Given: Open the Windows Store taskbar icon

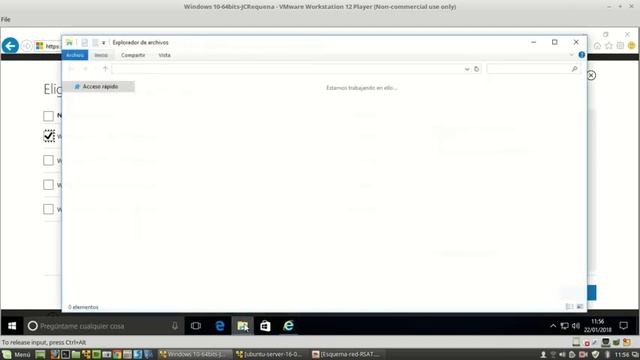Looking at the screenshot, I should 265,326.
